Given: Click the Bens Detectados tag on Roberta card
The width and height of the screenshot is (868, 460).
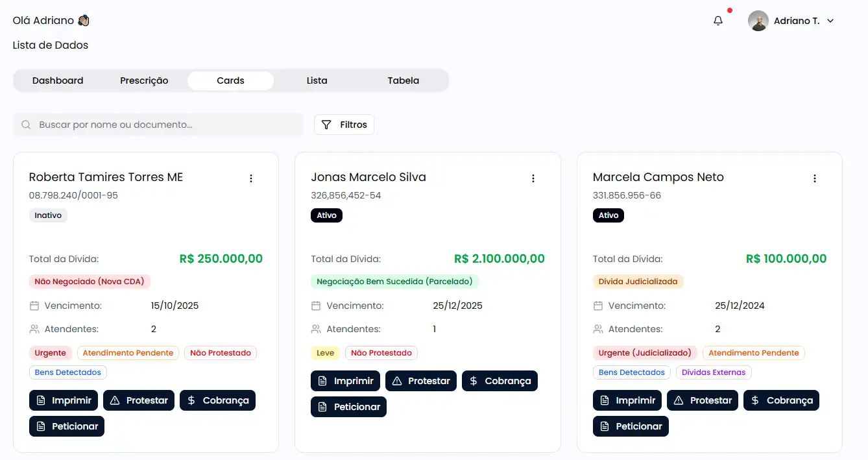Looking at the screenshot, I should pos(68,372).
